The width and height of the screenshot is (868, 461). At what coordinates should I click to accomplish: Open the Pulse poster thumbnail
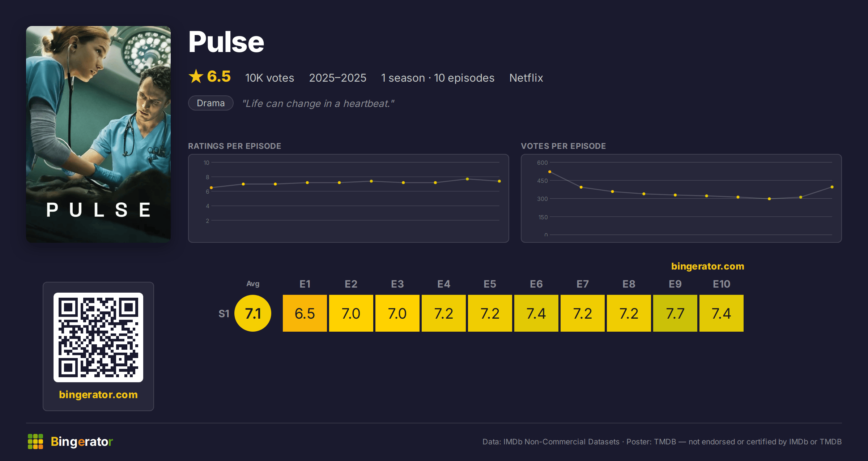point(98,134)
